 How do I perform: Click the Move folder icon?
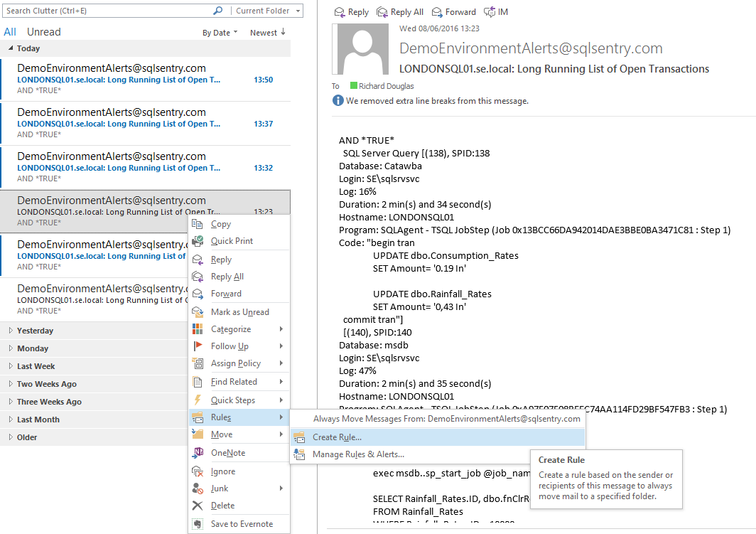[x=198, y=434]
